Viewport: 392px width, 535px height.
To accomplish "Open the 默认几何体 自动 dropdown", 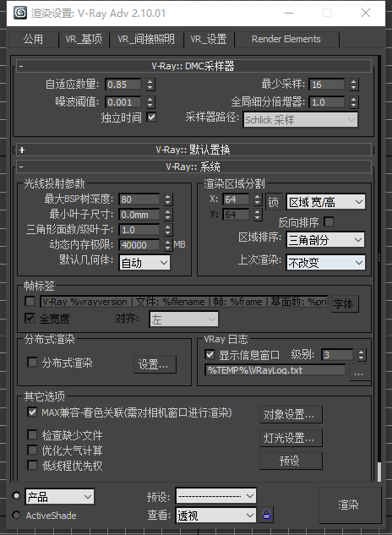I will tap(144, 262).
